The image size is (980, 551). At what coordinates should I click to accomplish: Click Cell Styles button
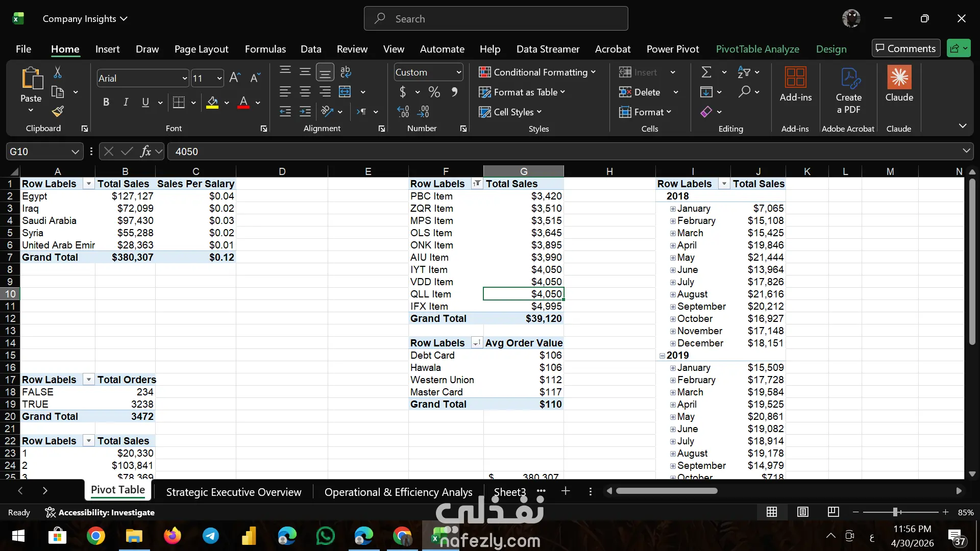pyautogui.click(x=510, y=112)
